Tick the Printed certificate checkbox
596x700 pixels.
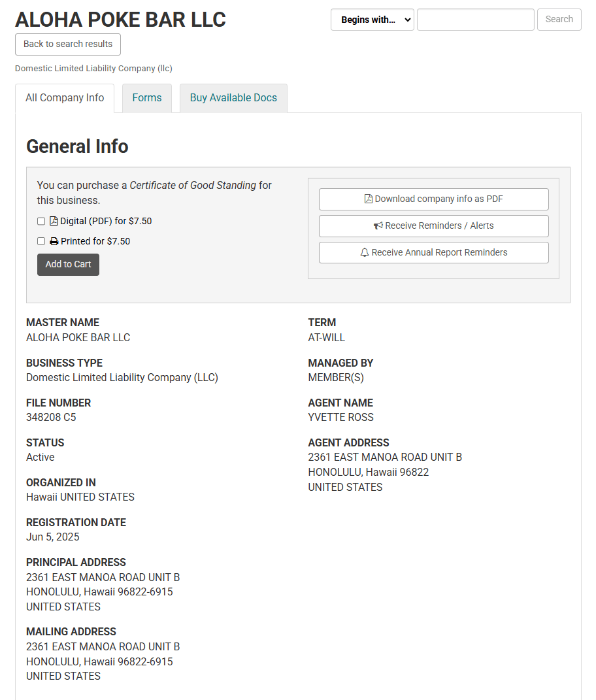click(41, 241)
